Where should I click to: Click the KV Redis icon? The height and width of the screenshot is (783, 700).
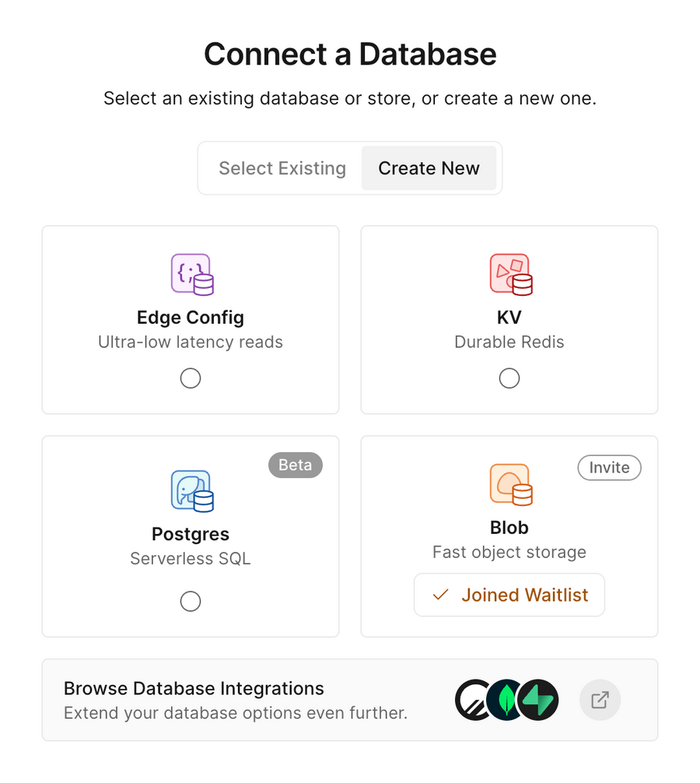tap(509, 273)
